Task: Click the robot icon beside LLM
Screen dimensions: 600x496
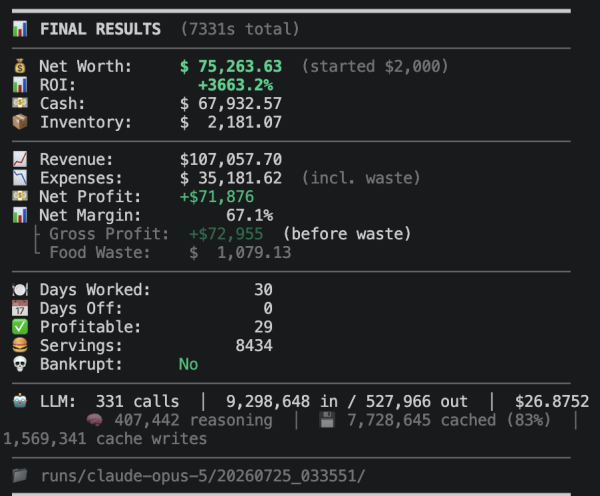Action: [x=20, y=401]
